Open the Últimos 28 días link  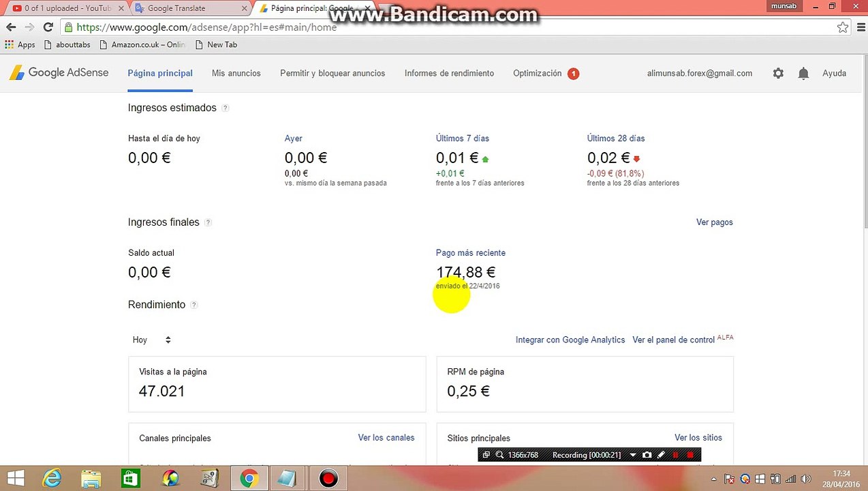click(x=615, y=138)
